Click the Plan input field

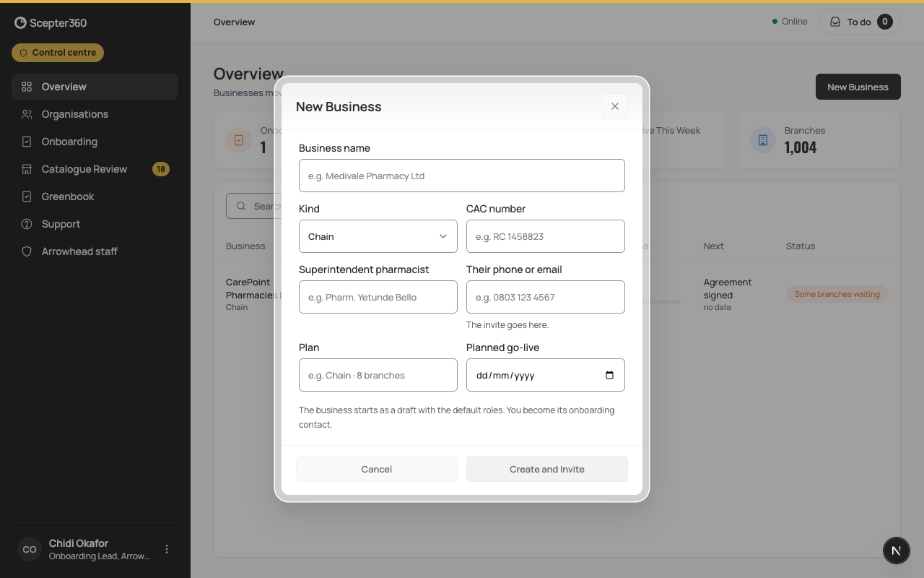pos(378,375)
